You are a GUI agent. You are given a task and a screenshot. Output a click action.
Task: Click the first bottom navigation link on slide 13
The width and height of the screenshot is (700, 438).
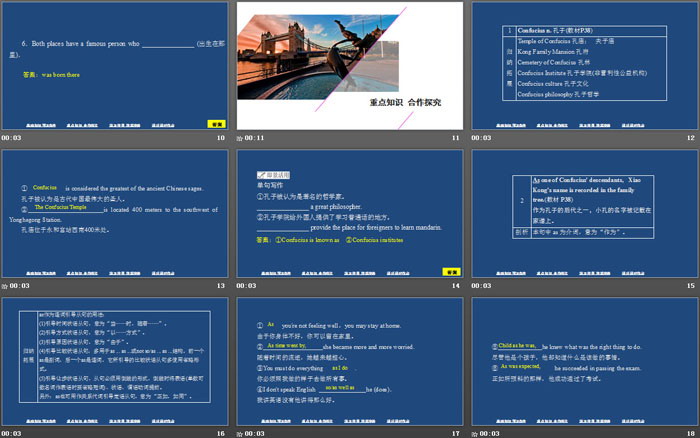coord(37,278)
